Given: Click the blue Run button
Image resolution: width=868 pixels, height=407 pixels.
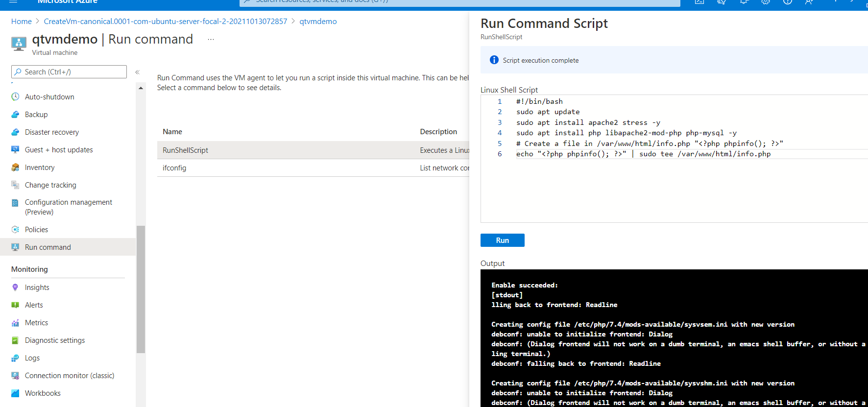Looking at the screenshot, I should (503, 240).
